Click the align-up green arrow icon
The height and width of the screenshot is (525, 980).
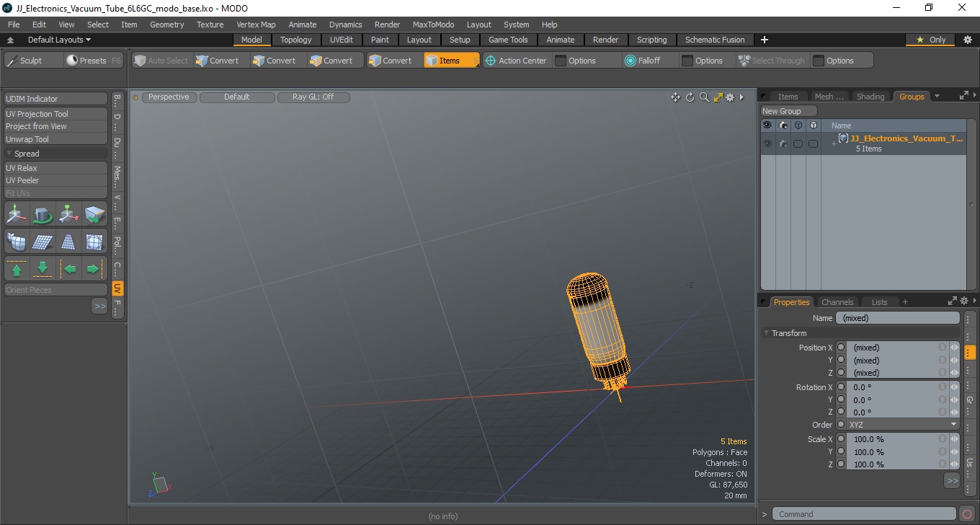click(17, 269)
